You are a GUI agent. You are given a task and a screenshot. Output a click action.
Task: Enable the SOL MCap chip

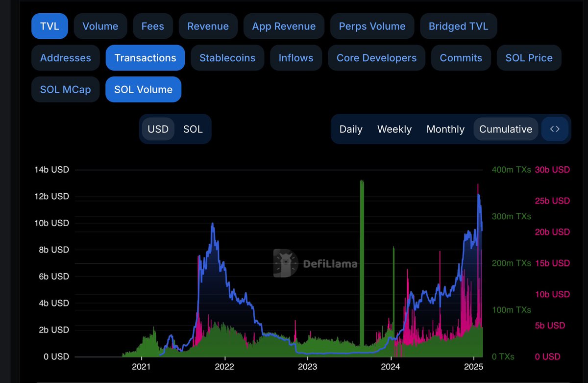click(66, 89)
